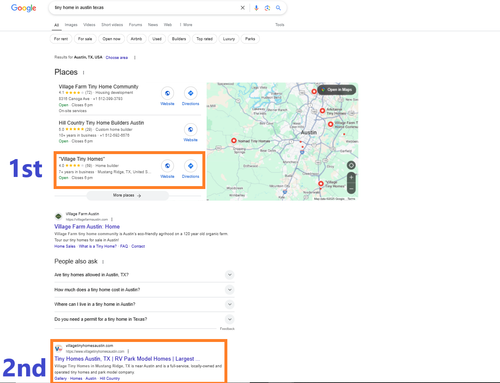Apply the For rent filter chip
The height and width of the screenshot is (383, 500).
(x=61, y=39)
